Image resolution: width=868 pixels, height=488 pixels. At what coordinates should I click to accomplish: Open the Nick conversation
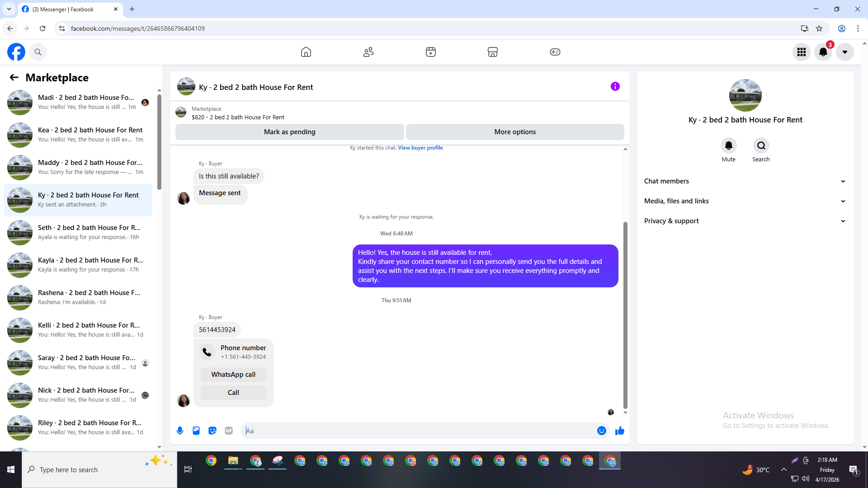pyautogui.click(x=78, y=395)
